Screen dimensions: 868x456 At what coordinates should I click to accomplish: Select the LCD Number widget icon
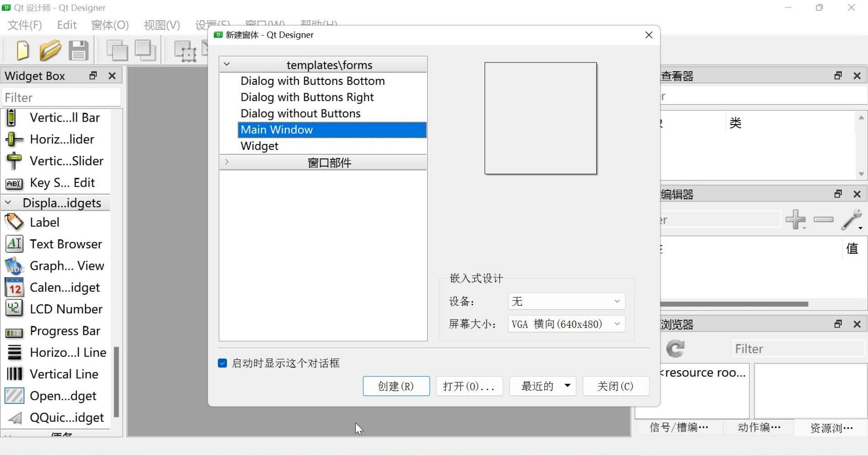(x=14, y=309)
